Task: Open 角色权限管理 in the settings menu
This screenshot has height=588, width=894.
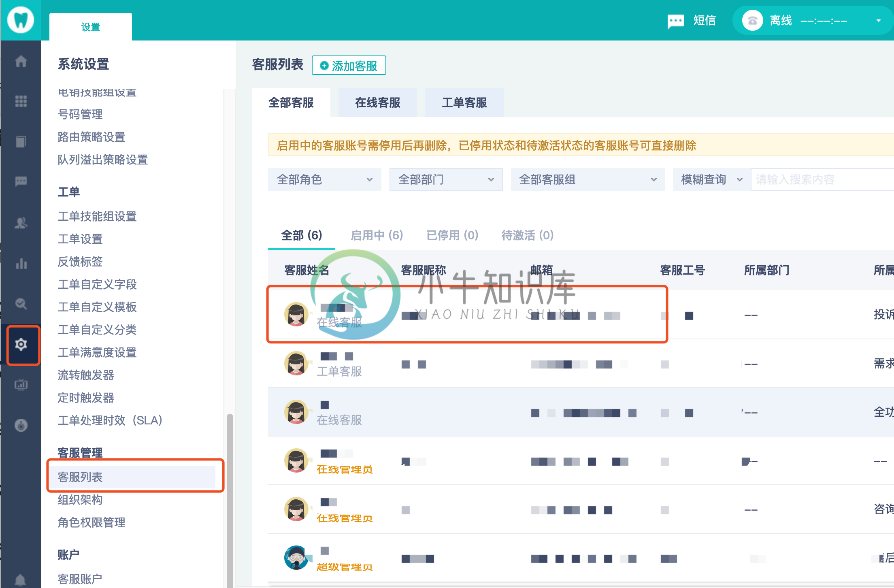Action: [x=92, y=522]
